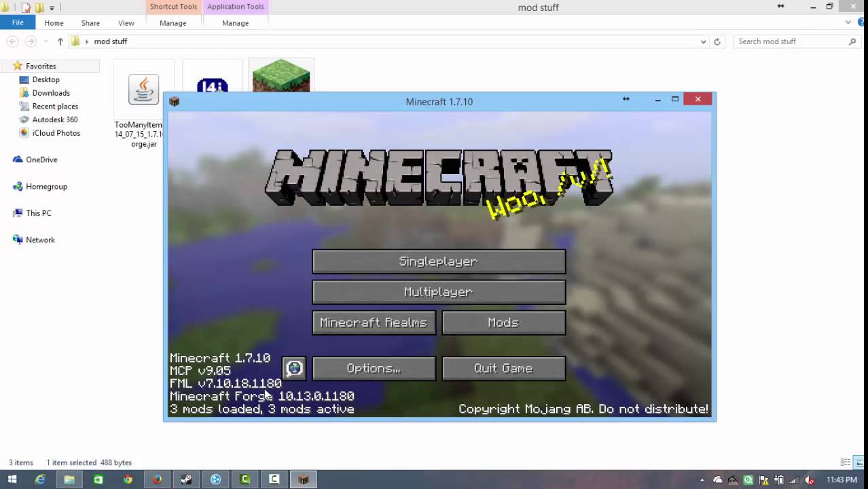Switch to the Share ribbon tab
The height and width of the screenshot is (489, 868).
(90, 23)
